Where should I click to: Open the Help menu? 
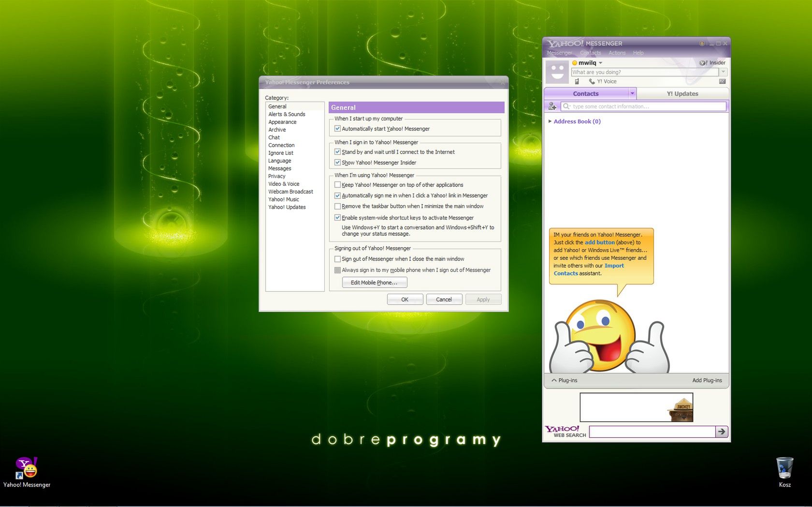638,53
